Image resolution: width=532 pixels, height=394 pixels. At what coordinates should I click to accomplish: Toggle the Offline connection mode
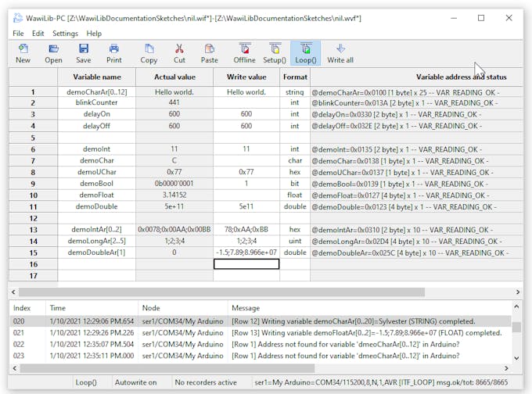tap(244, 53)
